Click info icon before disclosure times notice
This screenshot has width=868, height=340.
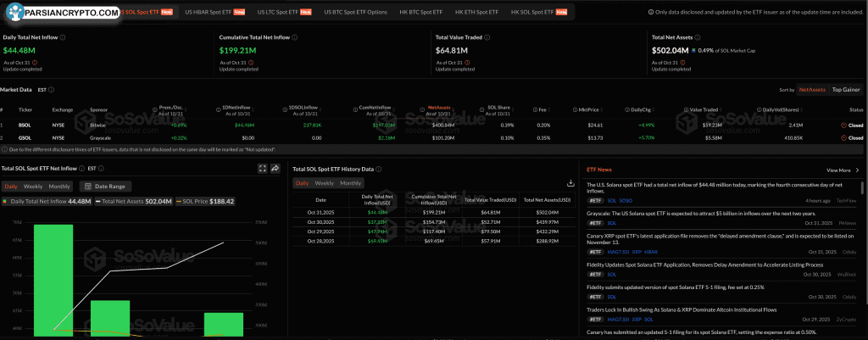coord(5,149)
